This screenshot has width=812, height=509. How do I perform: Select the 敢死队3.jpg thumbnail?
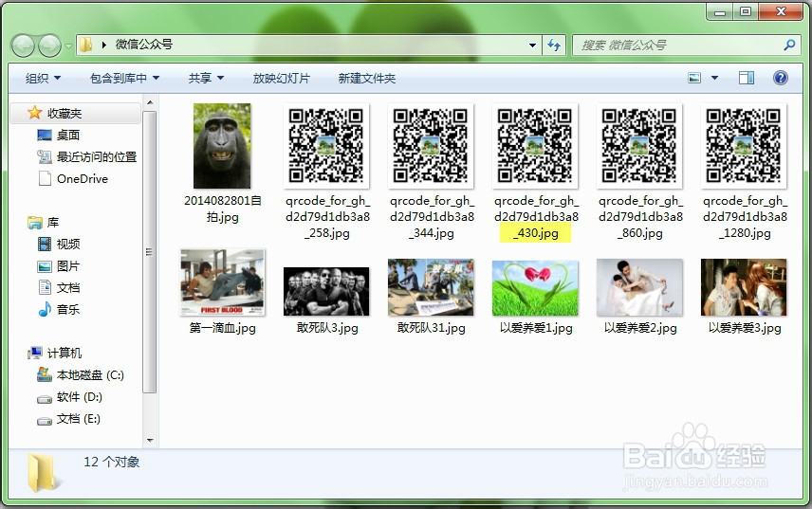(326, 291)
